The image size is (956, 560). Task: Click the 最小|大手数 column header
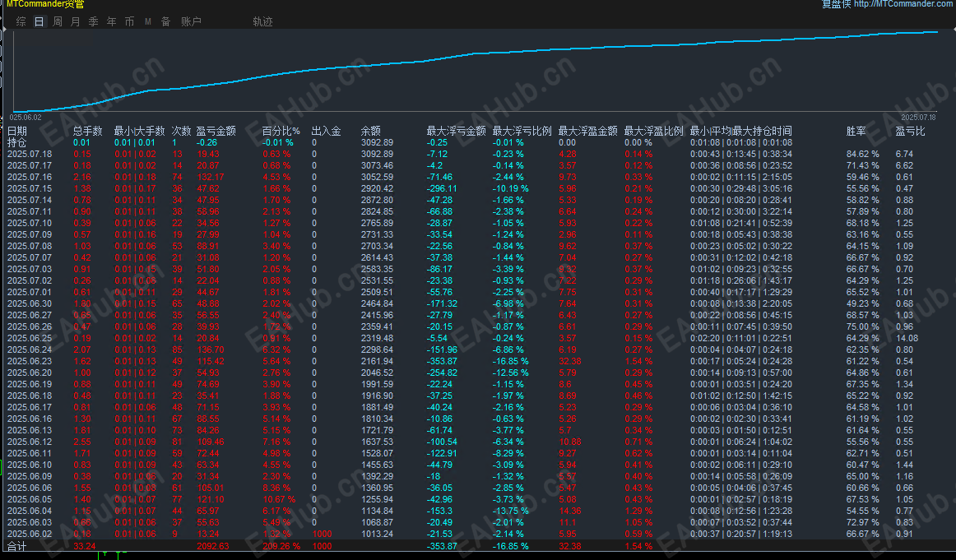[x=140, y=131]
